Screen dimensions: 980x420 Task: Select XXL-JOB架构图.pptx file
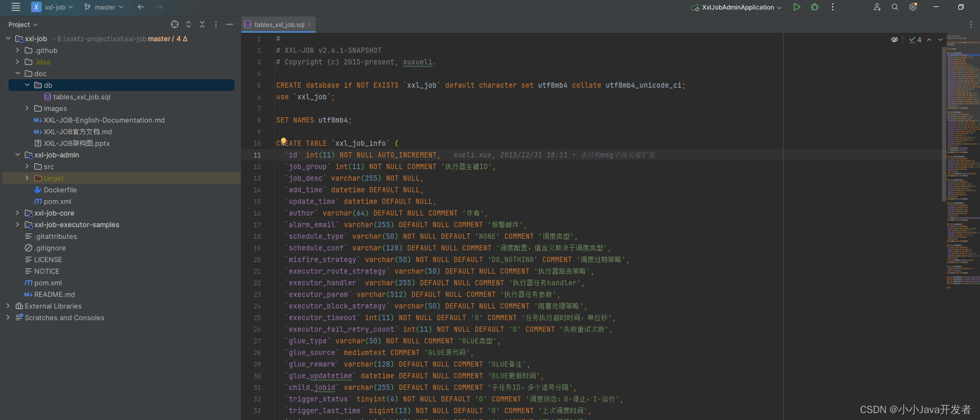point(72,143)
